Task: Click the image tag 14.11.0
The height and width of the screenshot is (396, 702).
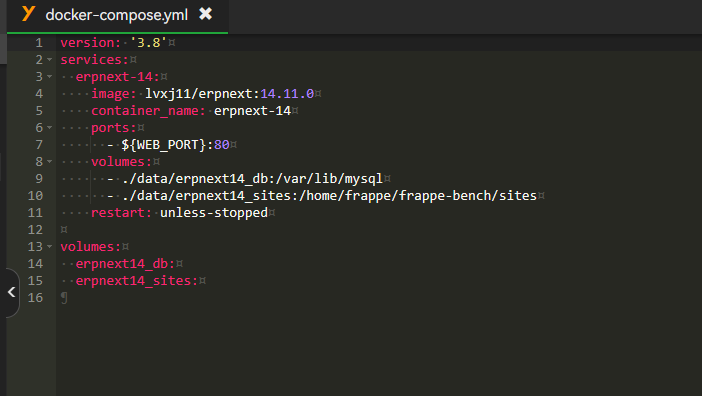Action: point(287,94)
